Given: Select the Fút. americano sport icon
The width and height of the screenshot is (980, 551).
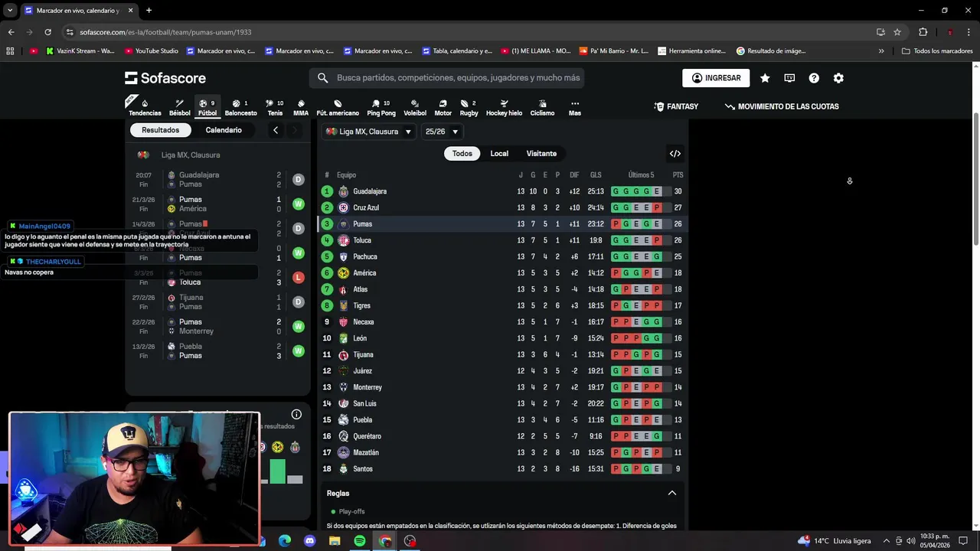Looking at the screenshot, I should point(338,108).
